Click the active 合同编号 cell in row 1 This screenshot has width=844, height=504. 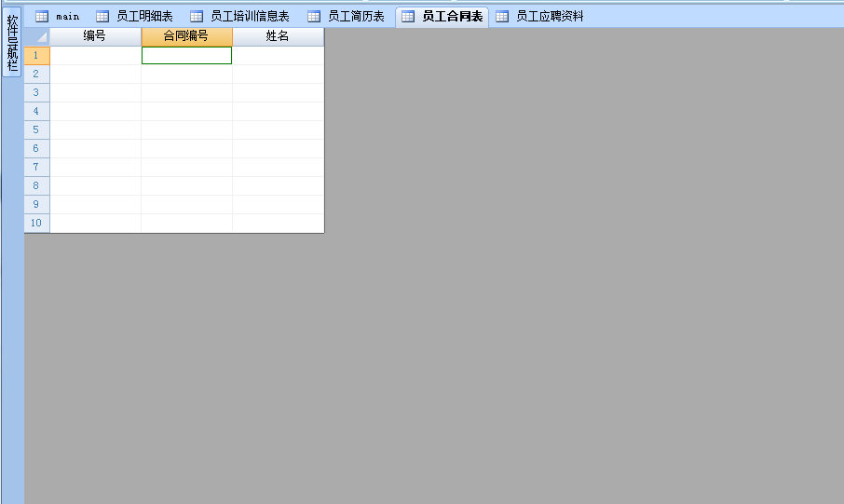tap(186, 56)
